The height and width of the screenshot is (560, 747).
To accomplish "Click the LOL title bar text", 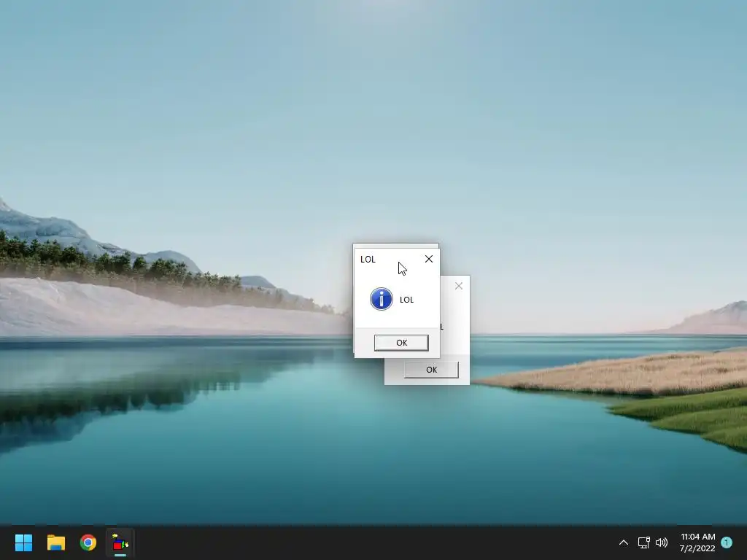I will (x=368, y=259).
